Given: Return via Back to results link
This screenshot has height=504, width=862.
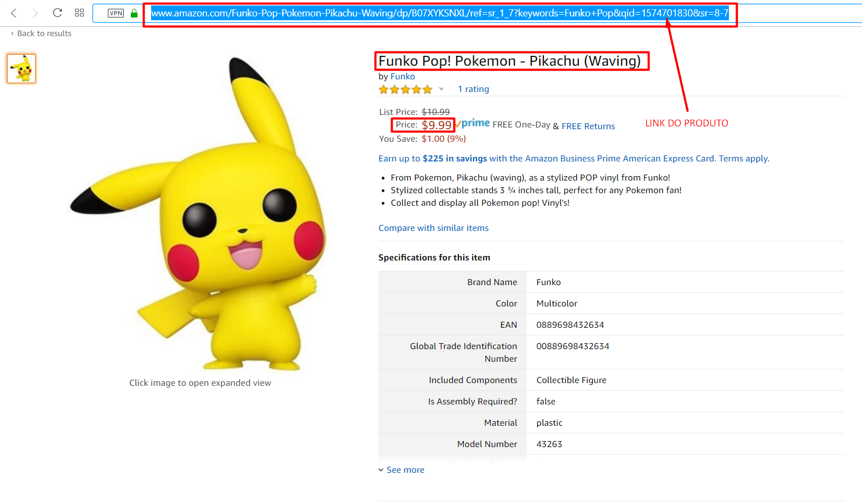Looking at the screenshot, I should coord(42,33).
